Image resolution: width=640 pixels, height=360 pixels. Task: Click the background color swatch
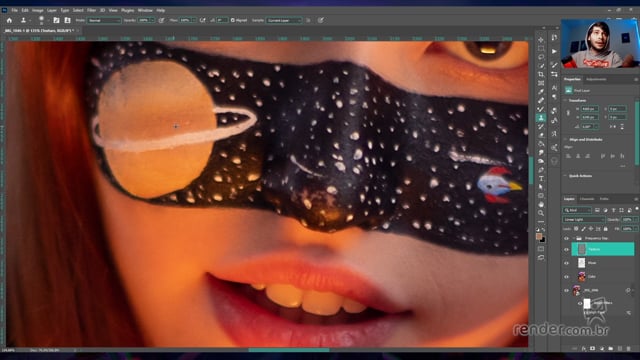[x=542, y=240]
